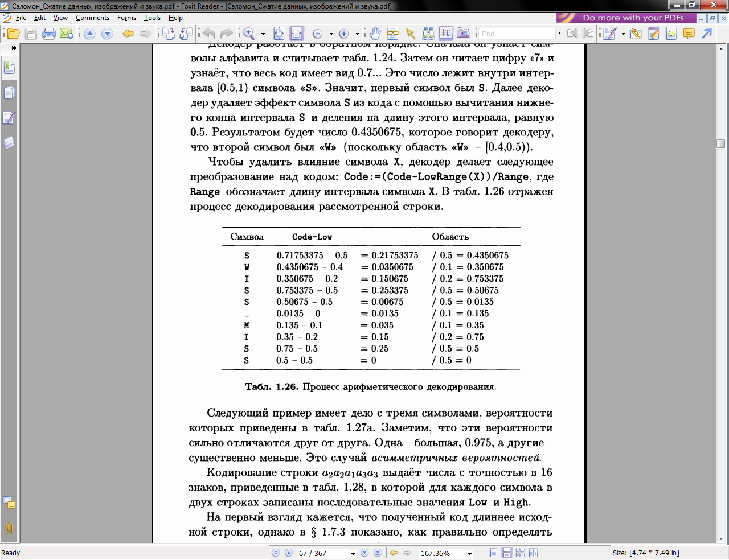Open the Comments menu

92,18
